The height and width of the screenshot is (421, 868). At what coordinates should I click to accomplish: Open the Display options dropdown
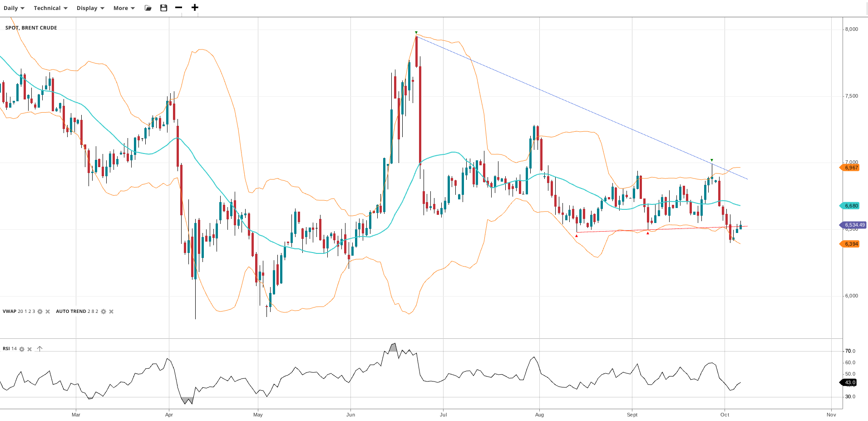[x=90, y=8]
